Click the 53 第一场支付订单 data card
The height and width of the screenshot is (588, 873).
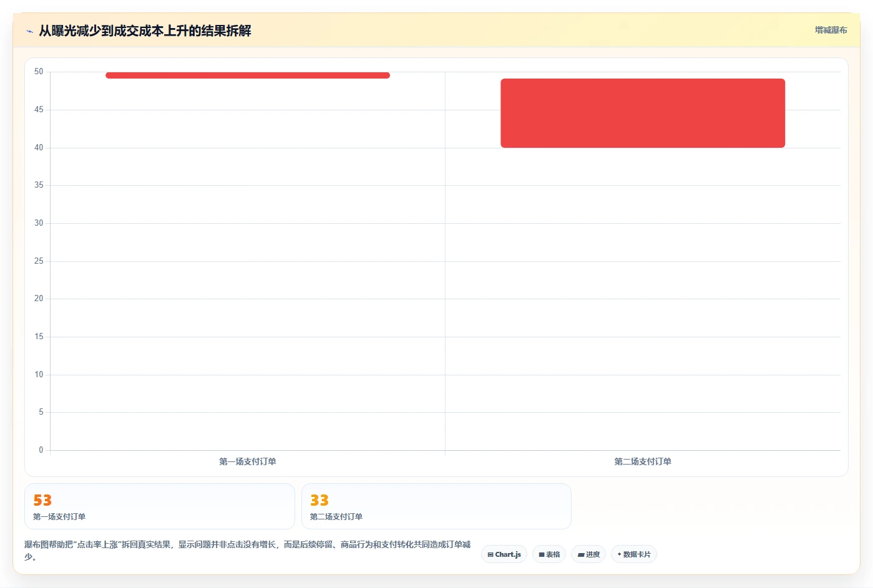(159, 506)
